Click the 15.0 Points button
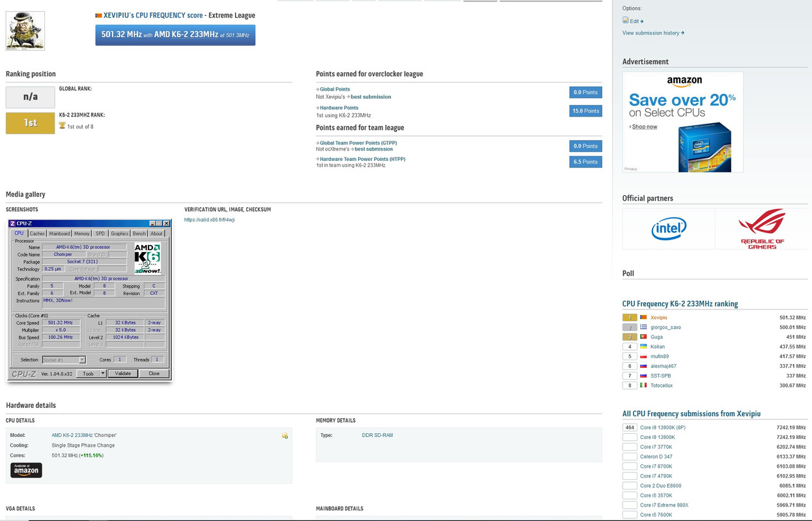 click(585, 111)
